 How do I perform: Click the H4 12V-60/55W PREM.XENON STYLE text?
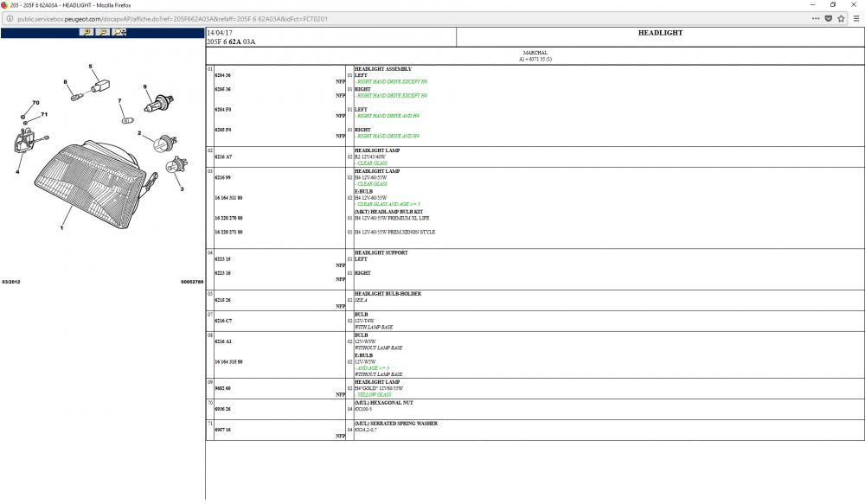click(x=394, y=233)
